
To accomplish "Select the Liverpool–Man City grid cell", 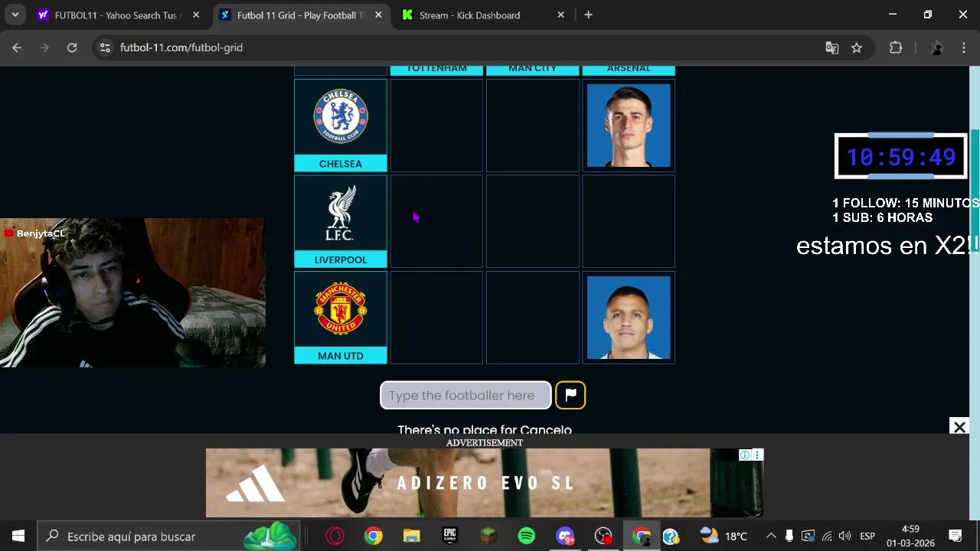I will 533,221.
